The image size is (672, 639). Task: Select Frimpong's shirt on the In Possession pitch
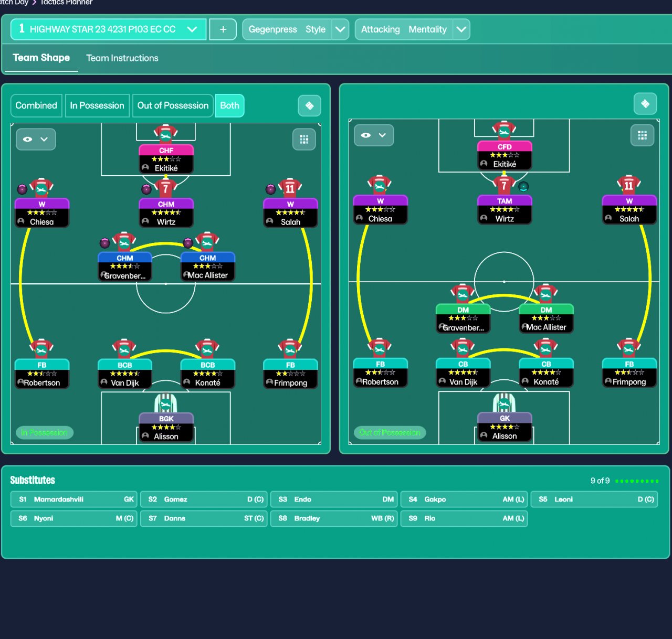tap(290, 349)
